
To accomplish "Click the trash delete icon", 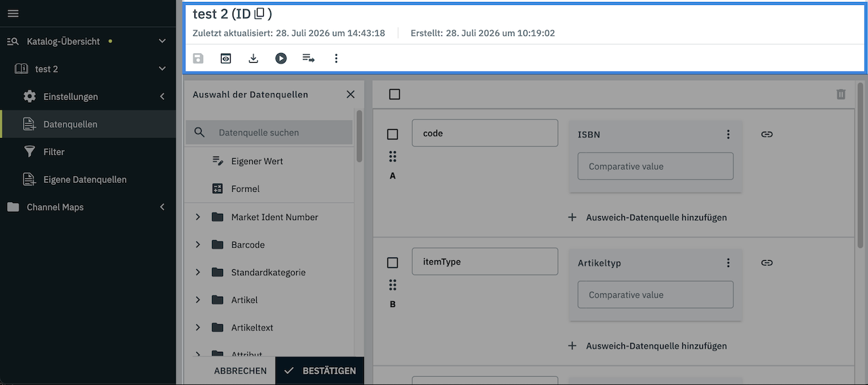I will click(x=841, y=95).
